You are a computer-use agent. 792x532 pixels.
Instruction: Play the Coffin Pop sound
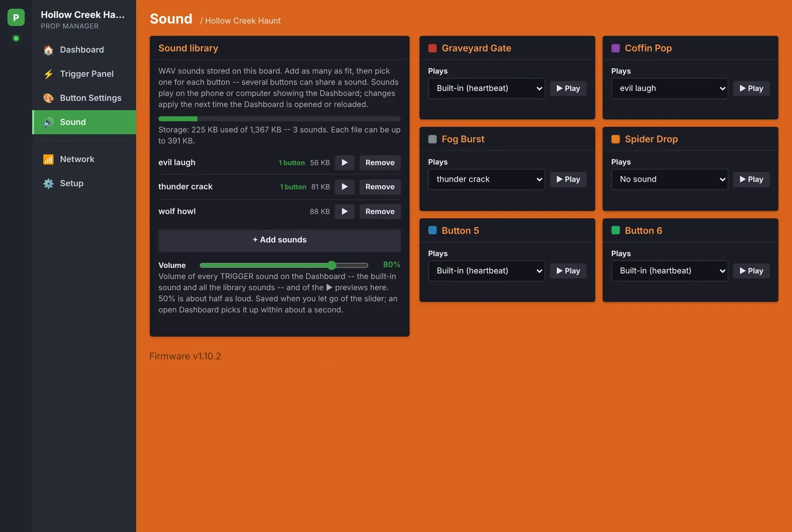[x=751, y=89]
